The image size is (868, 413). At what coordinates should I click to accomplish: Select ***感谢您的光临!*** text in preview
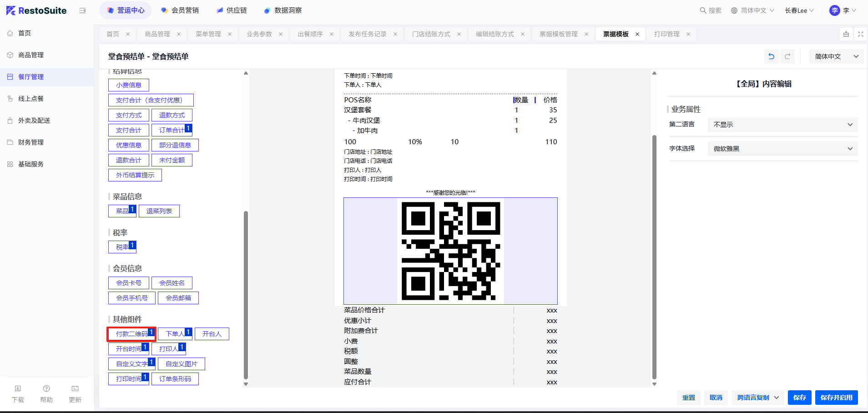[x=450, y=193]
